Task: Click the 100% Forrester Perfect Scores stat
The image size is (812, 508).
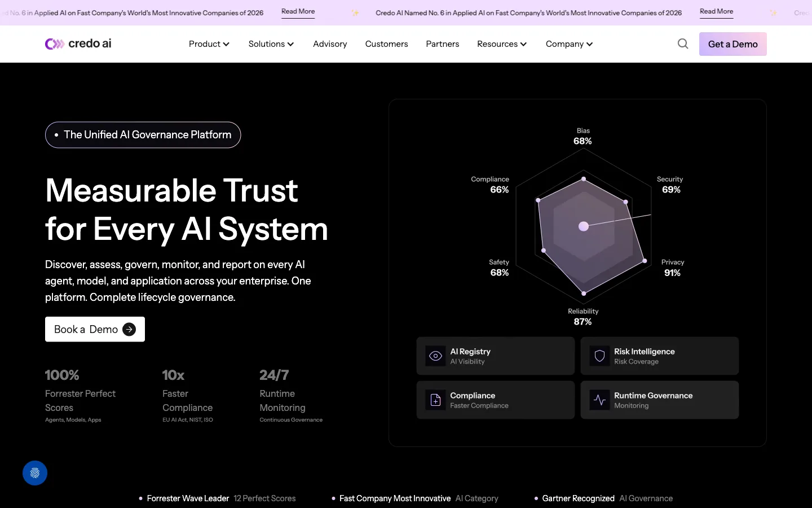Action: (x=80, y=395)
